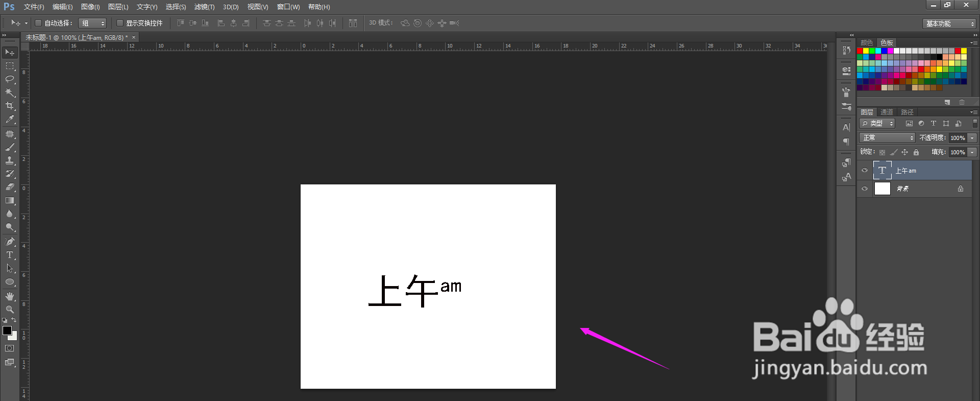Select the Brush tool
This screenshot has height=401, width=980.
[10, 147]
